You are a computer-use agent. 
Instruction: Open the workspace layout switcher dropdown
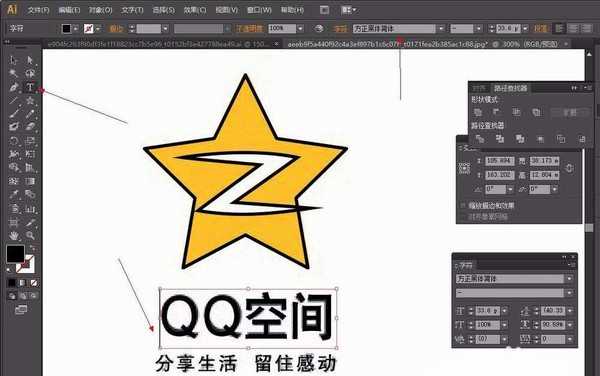pyautogui.click(x=349, y=10)
